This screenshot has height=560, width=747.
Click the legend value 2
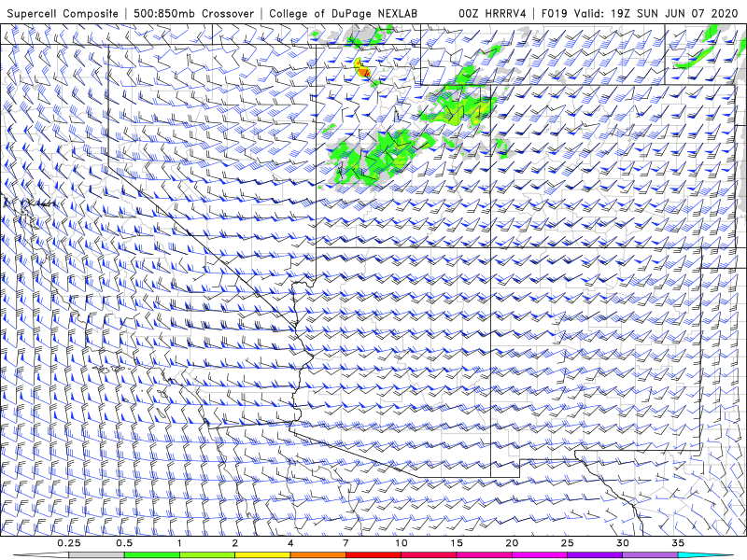pyautogui.click(x=235, y=543)
